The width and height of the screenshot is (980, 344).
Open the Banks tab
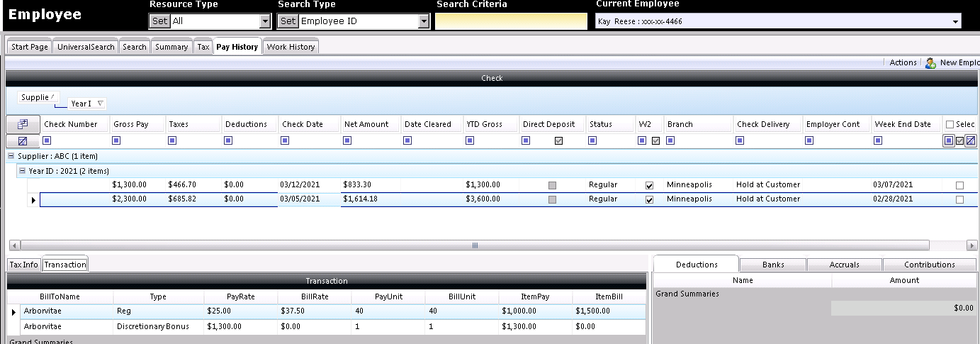pyautogui.click(x=773, y=265)
